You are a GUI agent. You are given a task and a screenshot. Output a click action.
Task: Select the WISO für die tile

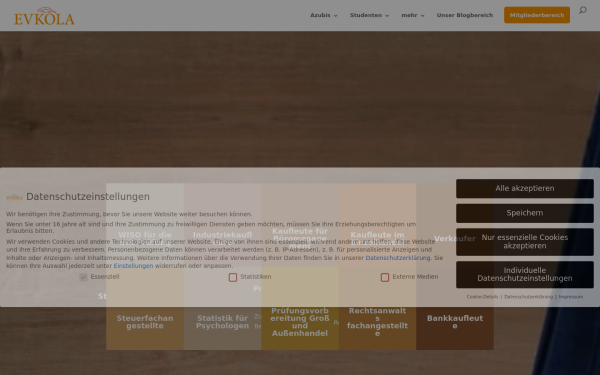[x=145, y=225]
